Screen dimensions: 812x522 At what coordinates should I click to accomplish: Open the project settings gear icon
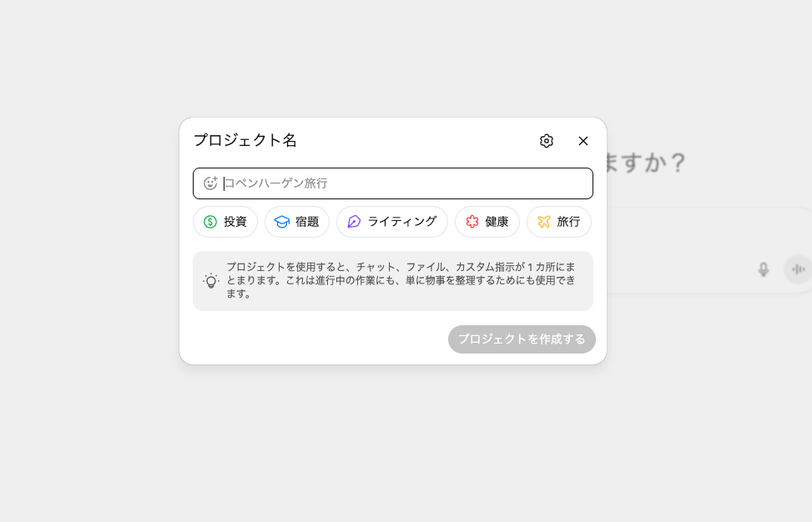pos(547,141)
